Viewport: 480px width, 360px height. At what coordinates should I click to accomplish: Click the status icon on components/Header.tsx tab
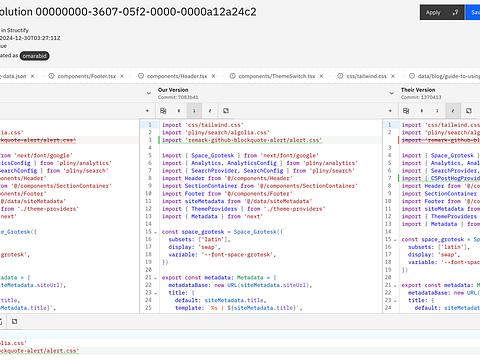[141, 76]
